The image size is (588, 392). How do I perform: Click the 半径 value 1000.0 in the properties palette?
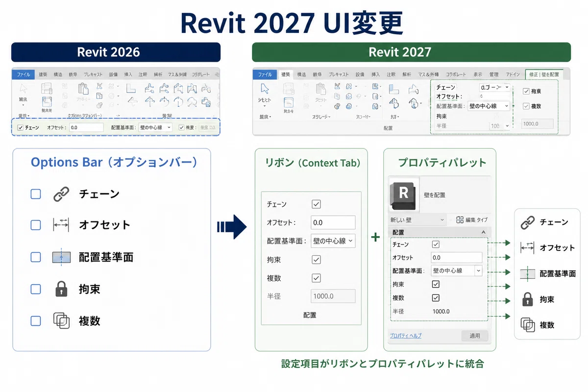tap(441, 311)
